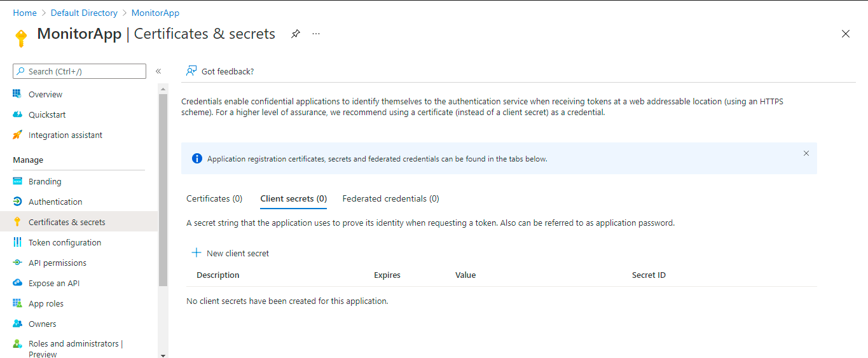The width and height of the screenshot is (868, 358).
Task: Open Default Directory breadcrumb
Action: (84, 13)
